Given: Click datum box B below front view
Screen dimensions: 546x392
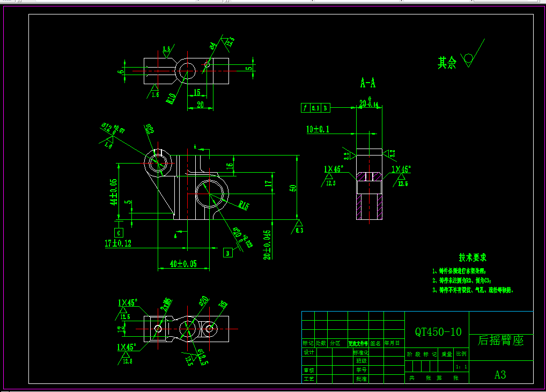Looking at the screenshot, I should (228, 253).
